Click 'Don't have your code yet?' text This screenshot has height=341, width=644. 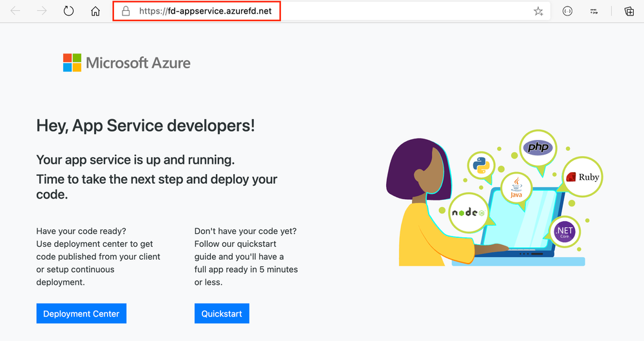(246, 231)
